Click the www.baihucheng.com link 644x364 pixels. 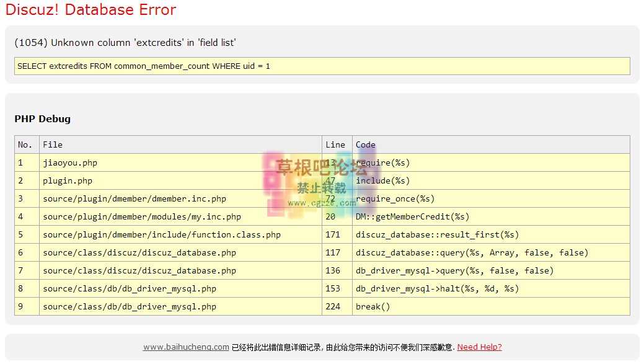[x=186, y=347]
